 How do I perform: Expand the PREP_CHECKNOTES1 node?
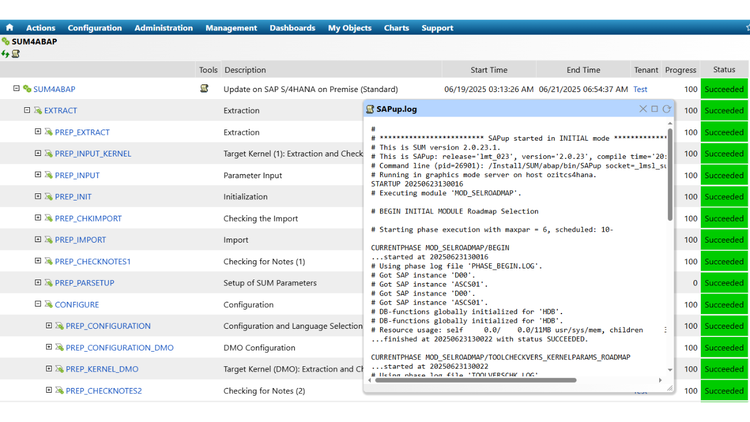(38, 261)
